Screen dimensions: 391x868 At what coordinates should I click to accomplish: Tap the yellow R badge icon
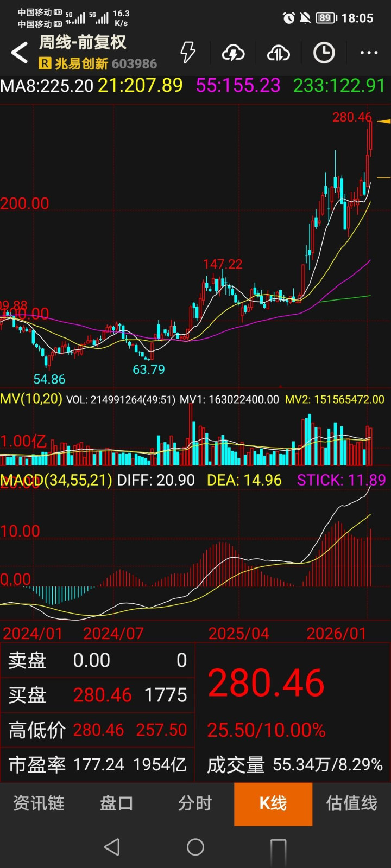45,63
